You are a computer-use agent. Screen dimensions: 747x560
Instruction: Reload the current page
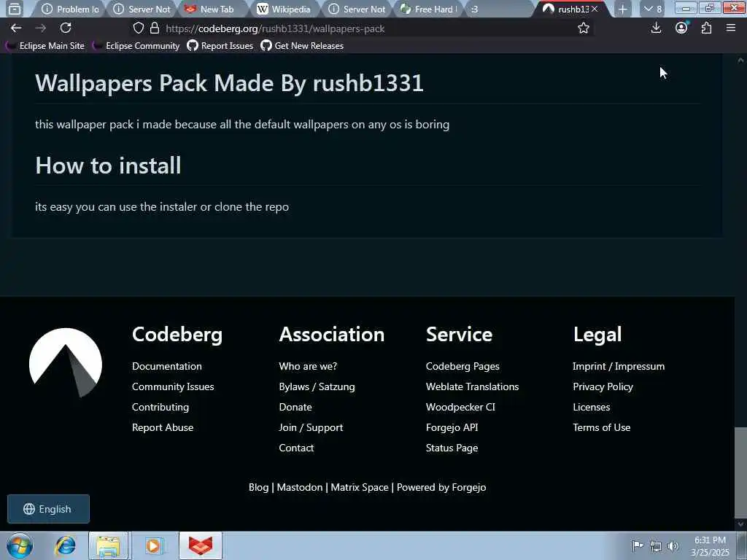click(x=66, y=28)
